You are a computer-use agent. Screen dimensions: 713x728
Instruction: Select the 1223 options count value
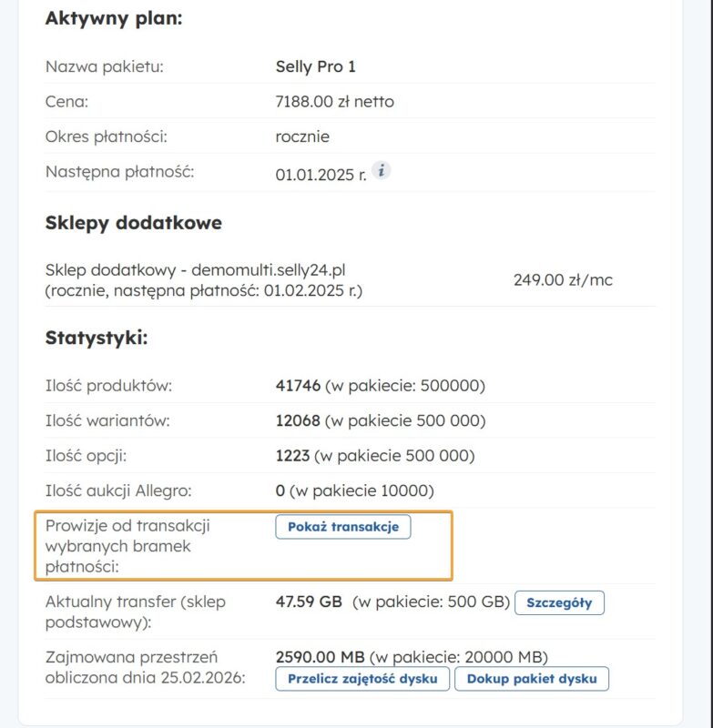tap(292, 456)
